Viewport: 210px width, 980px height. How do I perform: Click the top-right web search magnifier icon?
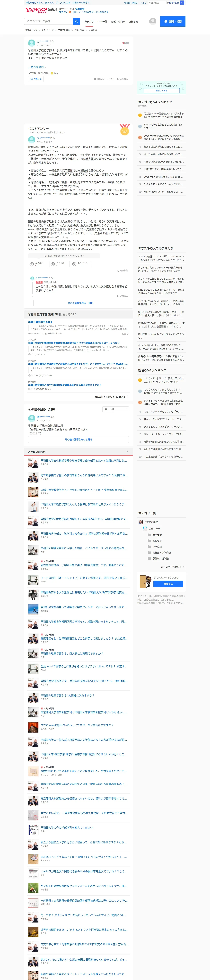(x=182, y=3)
